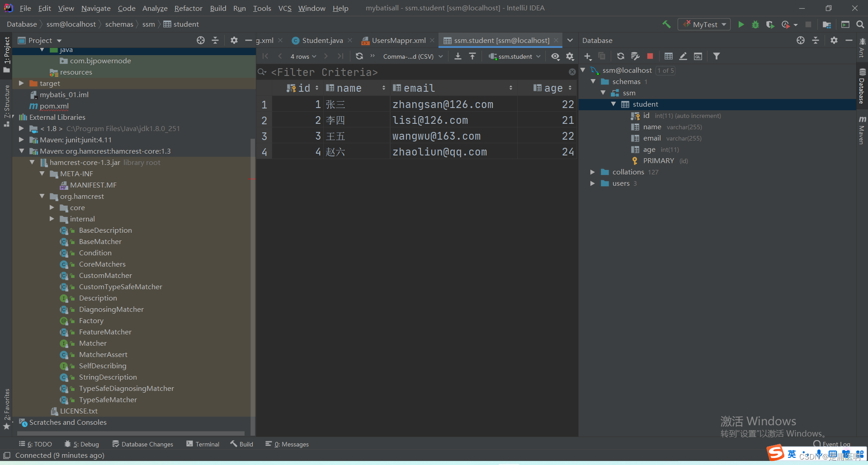The image size is (868, 465).
Task: Open the 4 rows page size dropdown
Action: coord(303,56)
